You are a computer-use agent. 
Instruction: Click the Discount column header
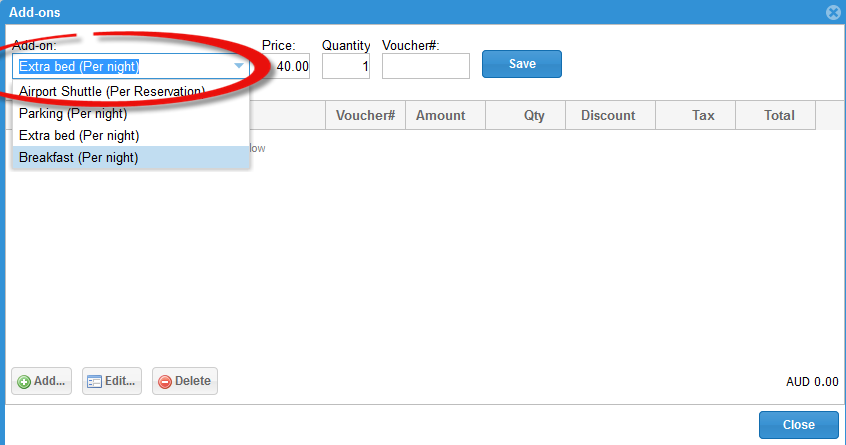608,115
